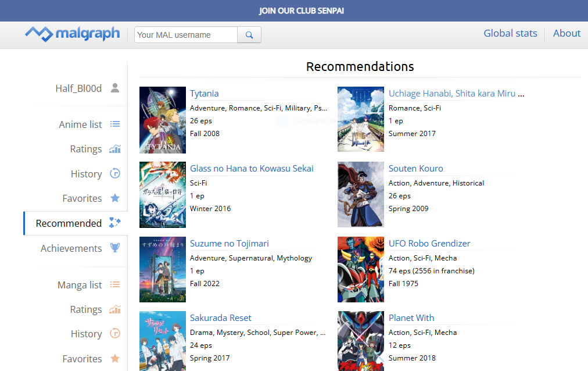
Task: Click the 'Fall 2008' season text
Action: click(205, 134)
